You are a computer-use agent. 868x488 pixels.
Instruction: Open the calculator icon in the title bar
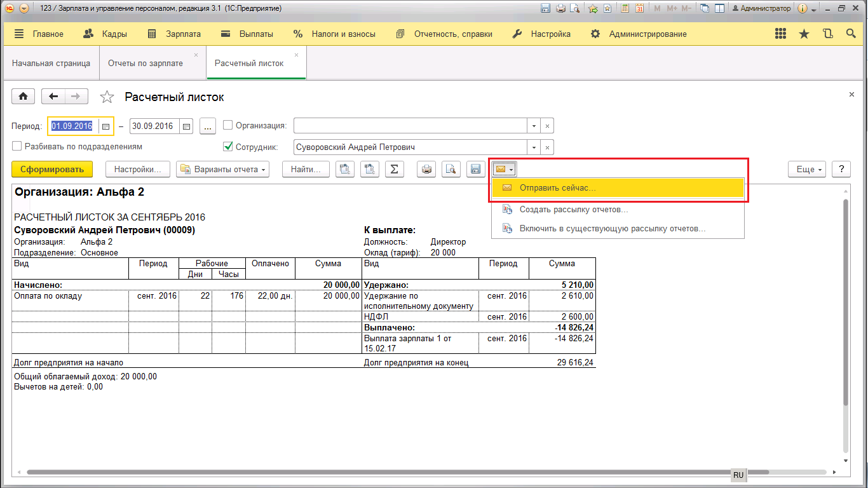coord(625,8)
